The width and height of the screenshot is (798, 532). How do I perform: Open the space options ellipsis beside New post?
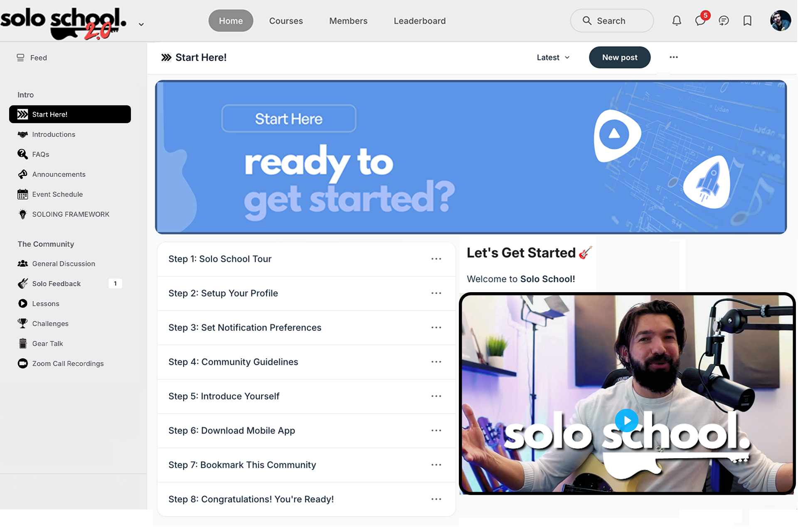click(x=674, y=57)
